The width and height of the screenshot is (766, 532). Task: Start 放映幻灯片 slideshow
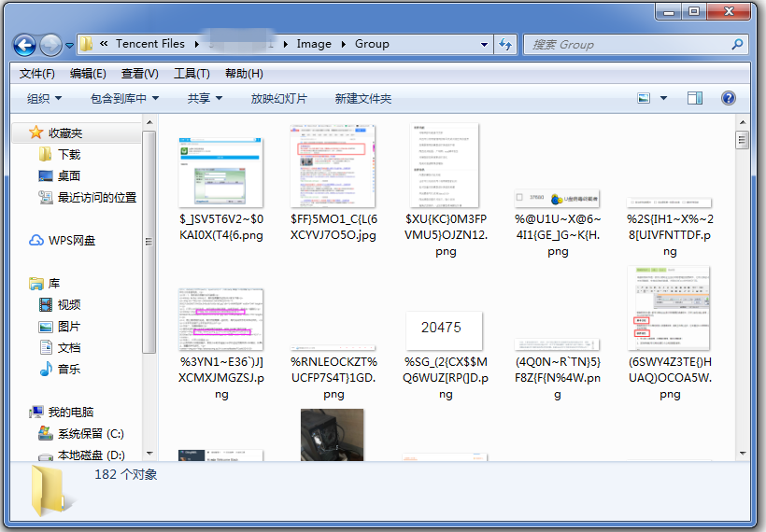[279, 99]
